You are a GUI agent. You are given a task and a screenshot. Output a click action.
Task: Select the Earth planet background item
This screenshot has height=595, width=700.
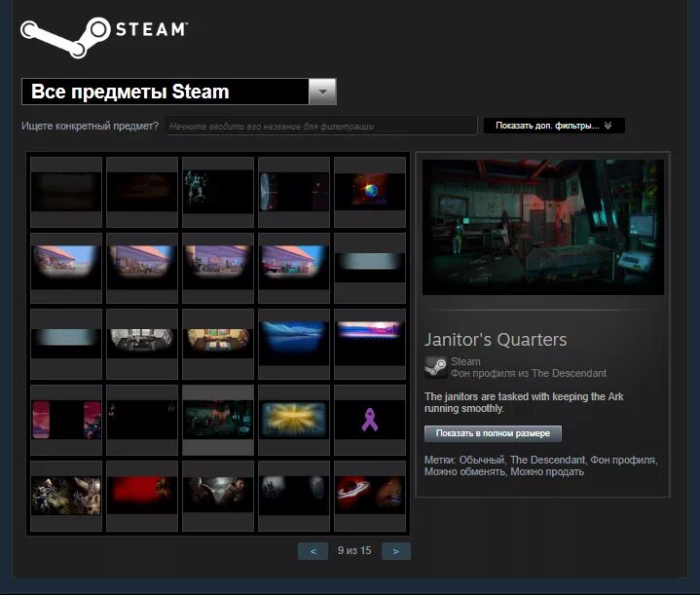(x=370, y=192)
